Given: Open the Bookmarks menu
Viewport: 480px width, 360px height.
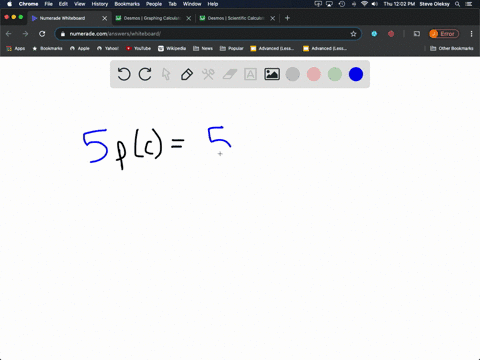Looking at the screenshot, I should coord(127,4).
